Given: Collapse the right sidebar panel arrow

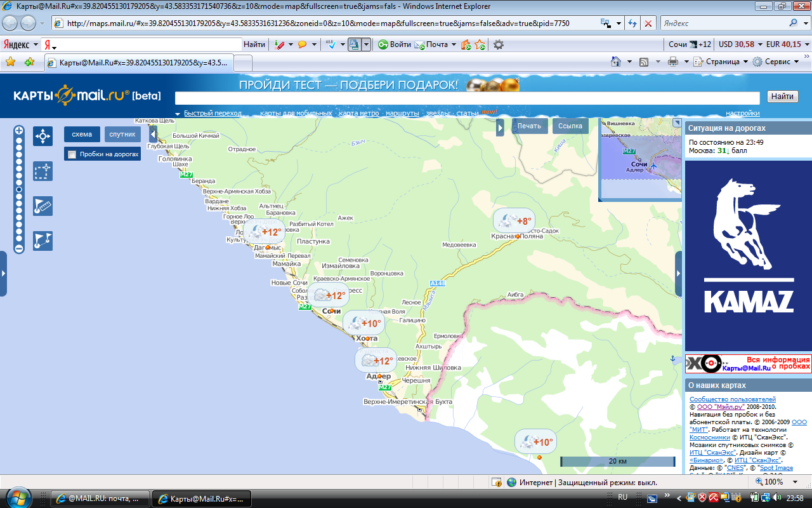Looking at the screenshot, I should click(678, 274).
